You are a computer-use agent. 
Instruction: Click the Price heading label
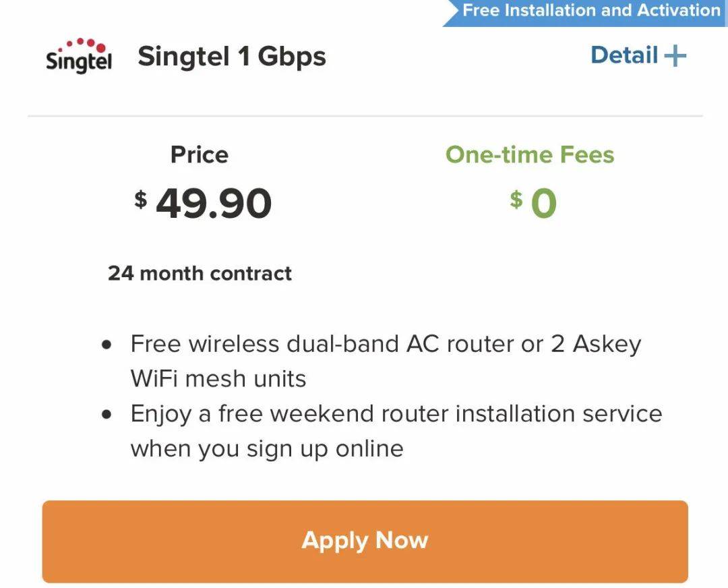200,154
